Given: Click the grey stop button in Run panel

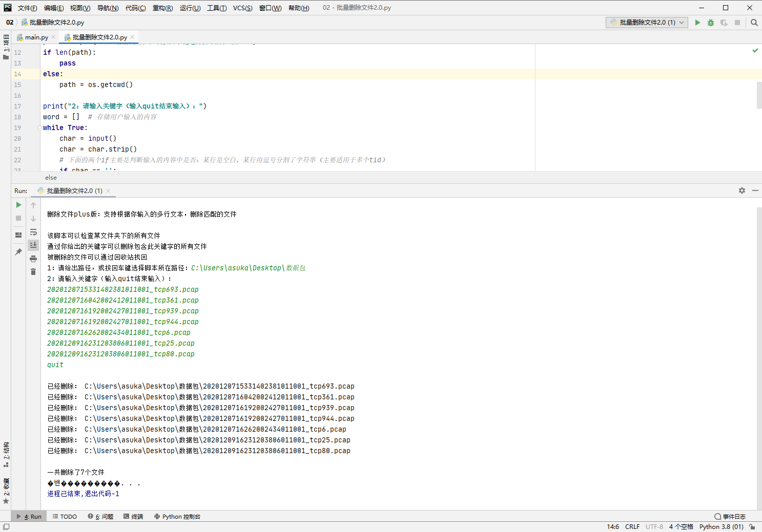Looking at the screenshot, I should coord(18,218).
